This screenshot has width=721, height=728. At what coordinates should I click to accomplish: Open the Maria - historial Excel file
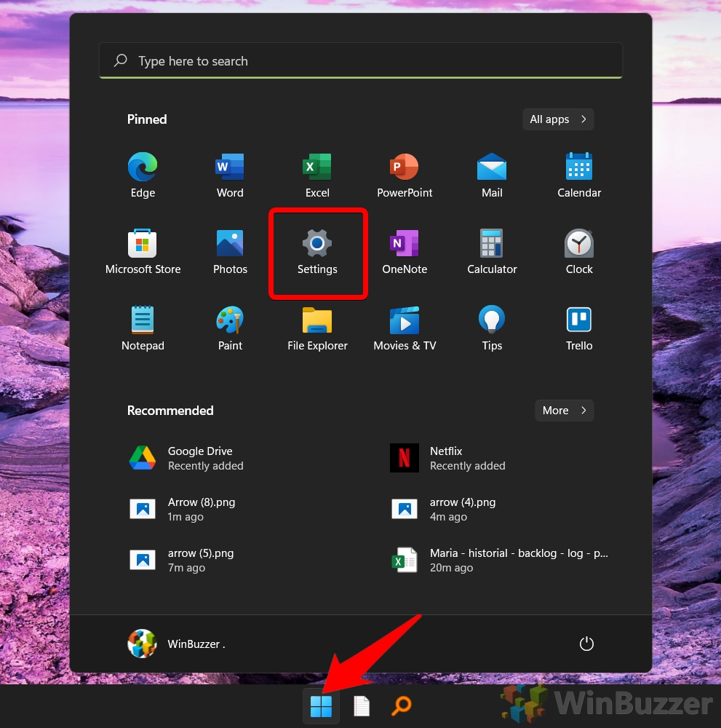pos(499,561)
